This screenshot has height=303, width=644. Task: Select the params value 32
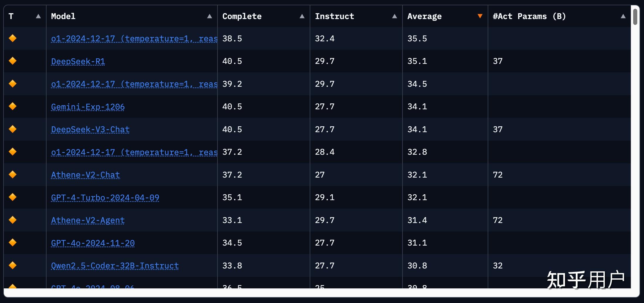coord(498,266)
